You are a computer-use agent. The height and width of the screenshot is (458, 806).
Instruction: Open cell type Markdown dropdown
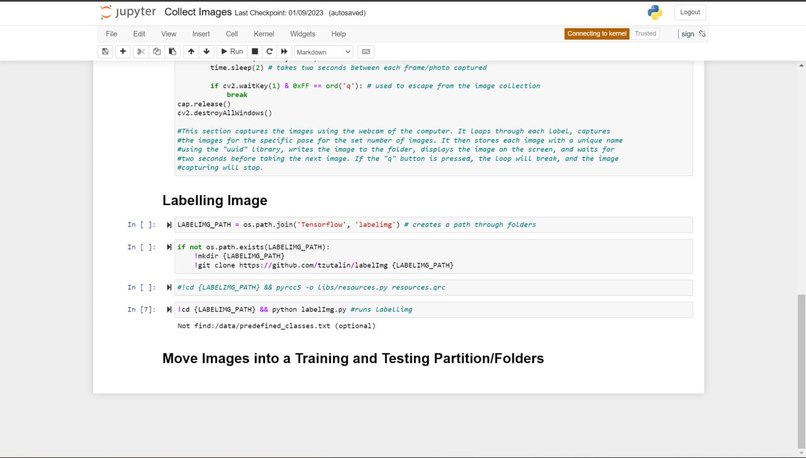coord(323,52)
